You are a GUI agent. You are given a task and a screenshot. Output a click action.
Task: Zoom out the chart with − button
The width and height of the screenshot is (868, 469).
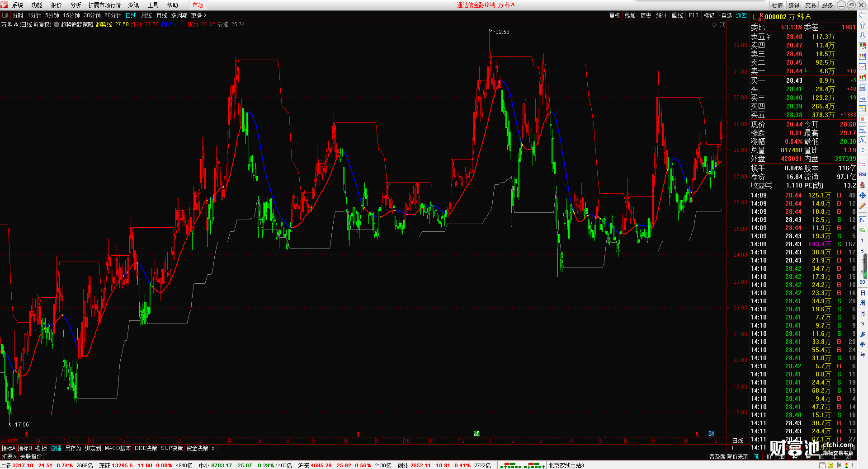[744, 448]
